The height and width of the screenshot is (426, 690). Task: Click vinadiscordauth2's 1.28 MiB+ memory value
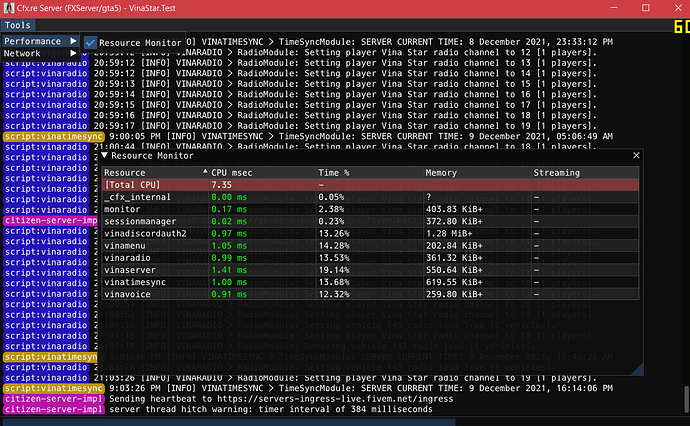click(x=449, y=234)
